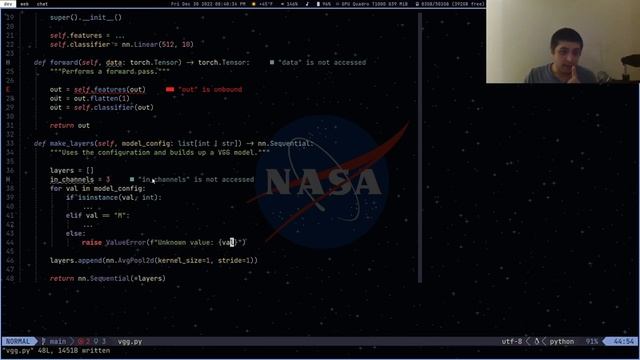Click the Performs a forward pass docstring
640x360 pixels.
click(110, 71)
